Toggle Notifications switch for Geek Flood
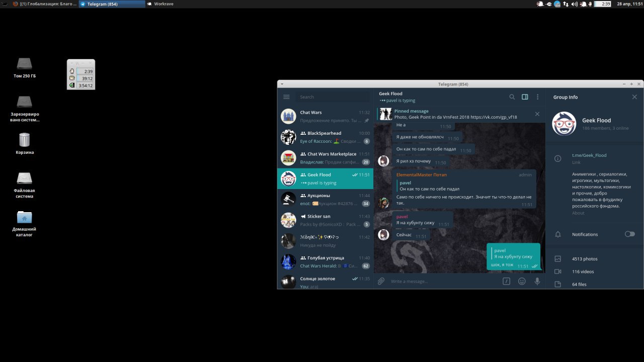Viewport: 644px width, 362px height. (629, 234)
